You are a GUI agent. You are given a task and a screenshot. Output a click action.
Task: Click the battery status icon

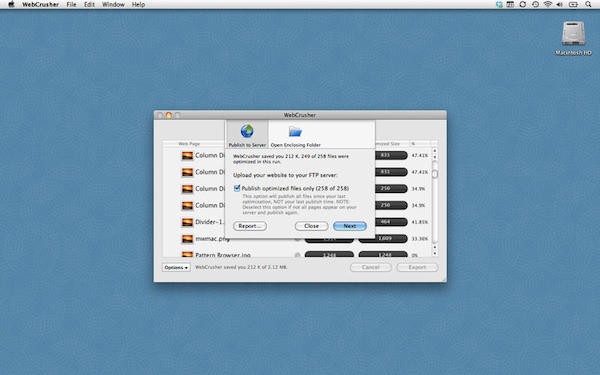click(x=573, y=4)
